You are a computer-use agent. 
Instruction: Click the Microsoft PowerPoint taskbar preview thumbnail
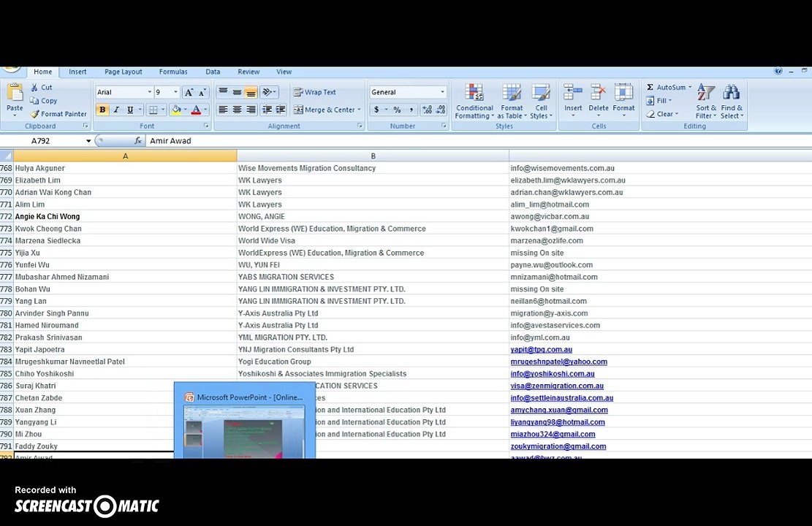click(244, 431)
